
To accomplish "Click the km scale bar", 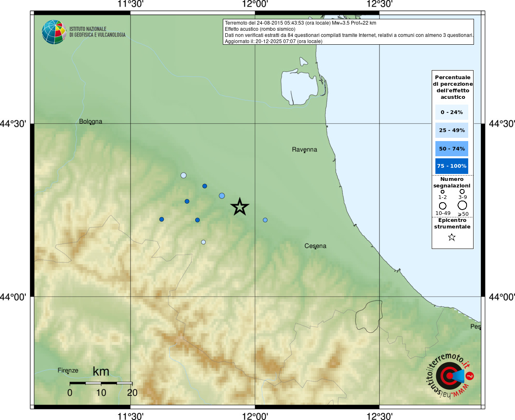I will tap(101, 383).
